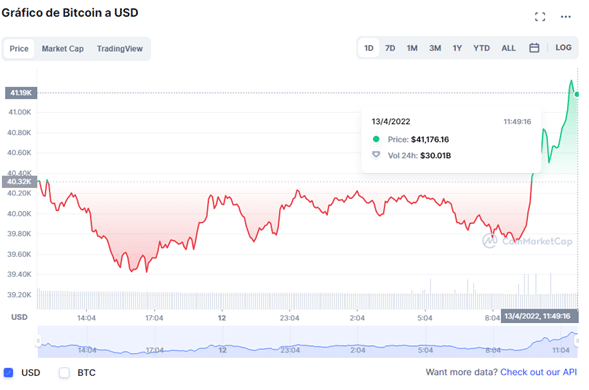589x390 pixels.
Task: Click the green data point marker on chart
Action: pyautogui.click(x=577, y=94)
